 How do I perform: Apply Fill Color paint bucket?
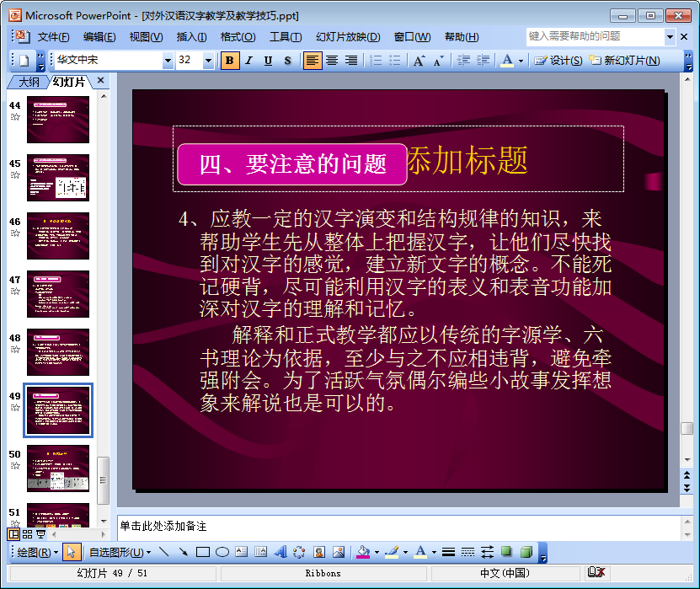click(x=363, y=553)
